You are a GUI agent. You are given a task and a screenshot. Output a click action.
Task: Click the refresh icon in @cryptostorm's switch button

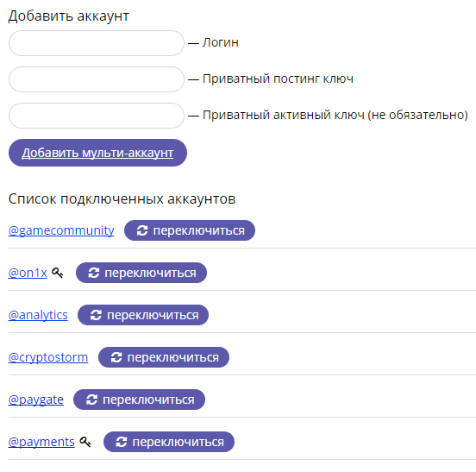click(x=116, y=357)
